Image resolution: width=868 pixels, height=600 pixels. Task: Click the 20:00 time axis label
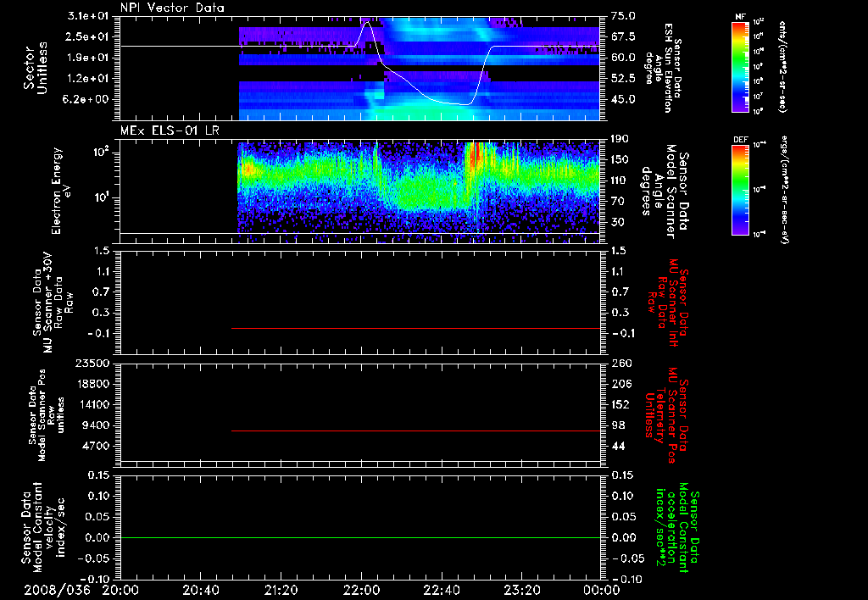tap(120, 590)
